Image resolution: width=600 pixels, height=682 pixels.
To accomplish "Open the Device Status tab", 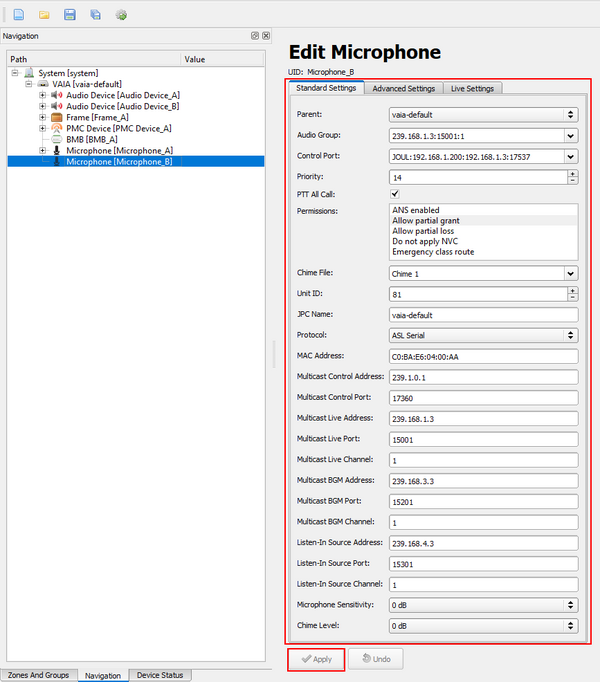I will [160, 675].
